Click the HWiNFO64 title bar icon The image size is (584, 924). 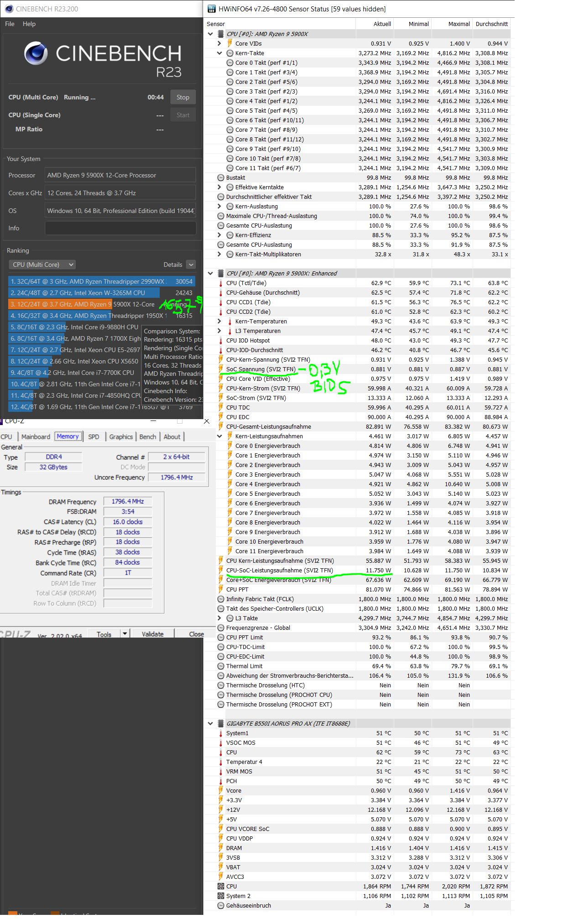[x=211, y=9]
